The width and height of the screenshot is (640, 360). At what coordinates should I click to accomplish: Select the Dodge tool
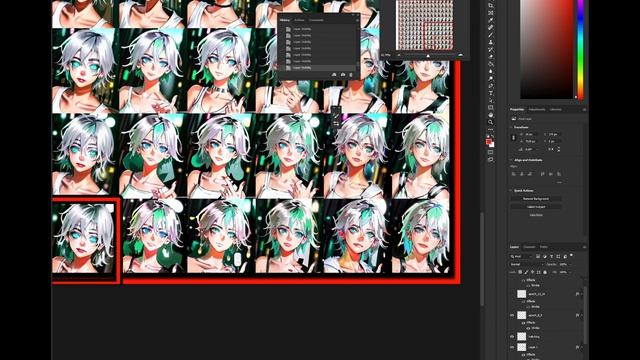coord(491,79)
